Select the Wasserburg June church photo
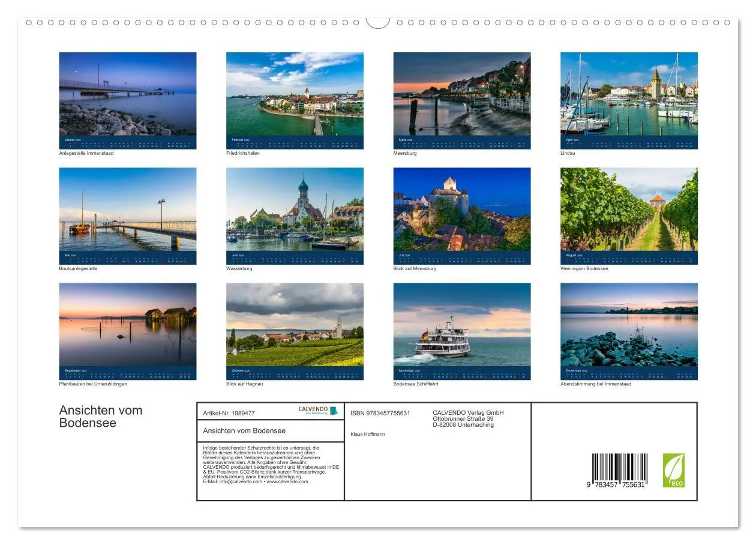 point(295,209)
